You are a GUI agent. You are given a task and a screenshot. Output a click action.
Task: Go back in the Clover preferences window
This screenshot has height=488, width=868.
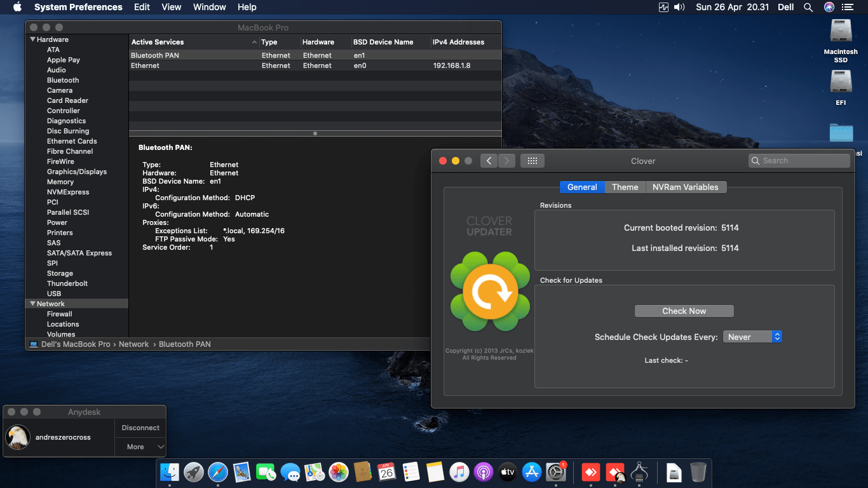tap(489, 161)
